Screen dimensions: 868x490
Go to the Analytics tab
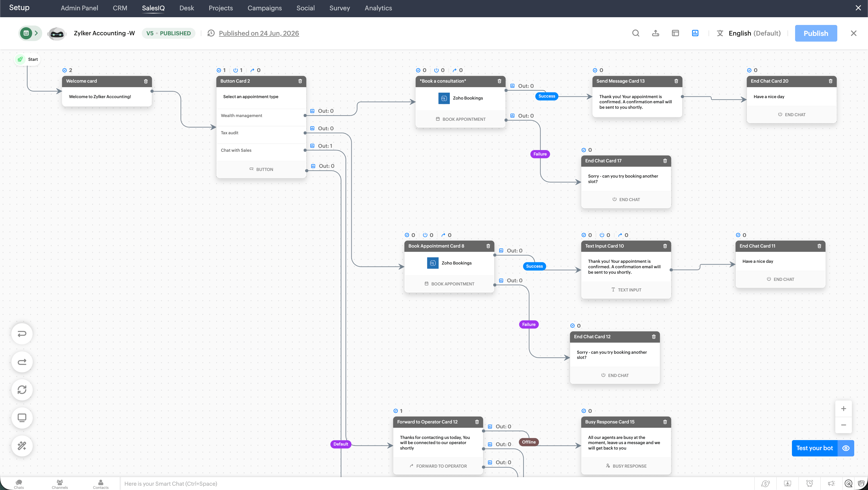click(x=378, y=8)
